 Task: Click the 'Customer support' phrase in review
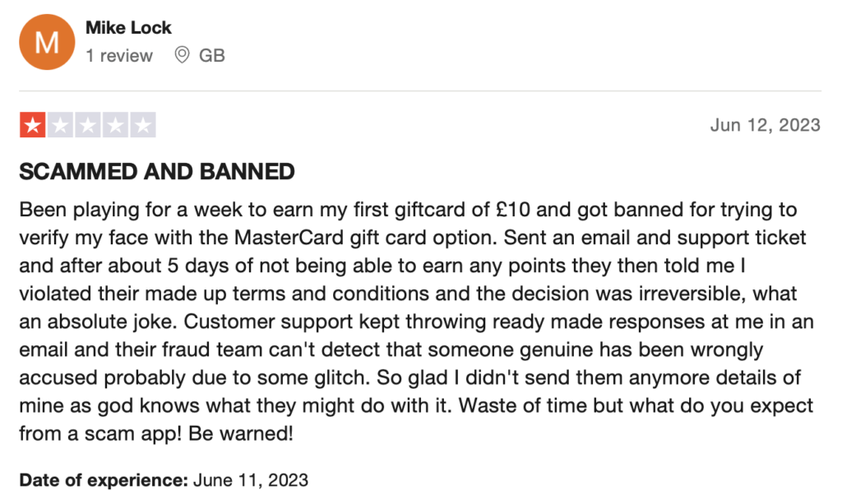pos(269,321)
